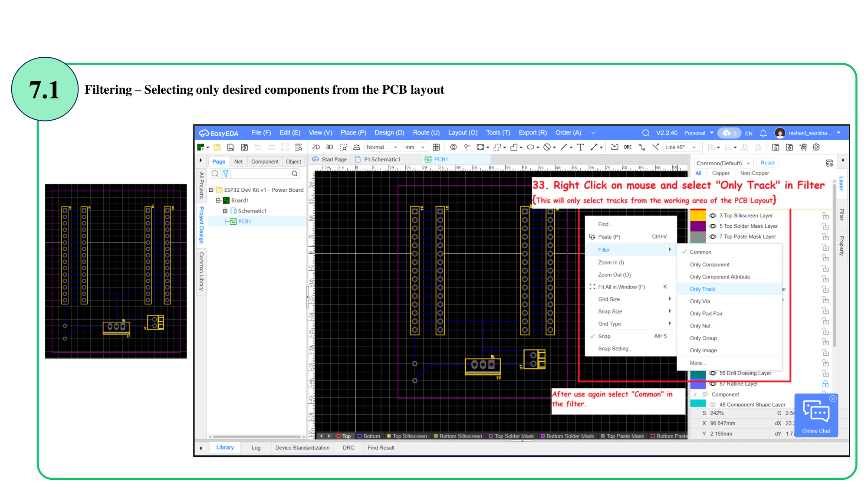This screenshot has width=868, height=488.
Task: Click the Redo arrow
Action: (x=271, y=147)
